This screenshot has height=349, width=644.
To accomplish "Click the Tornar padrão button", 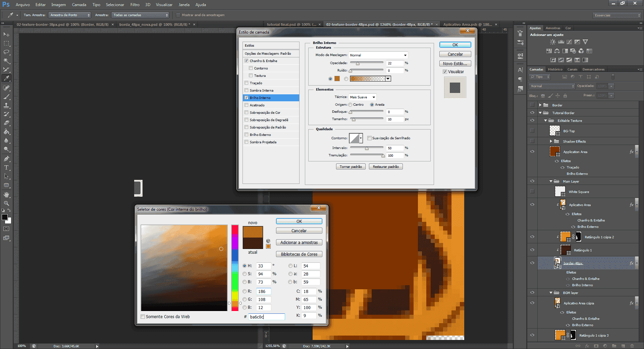I will point(351,167).
